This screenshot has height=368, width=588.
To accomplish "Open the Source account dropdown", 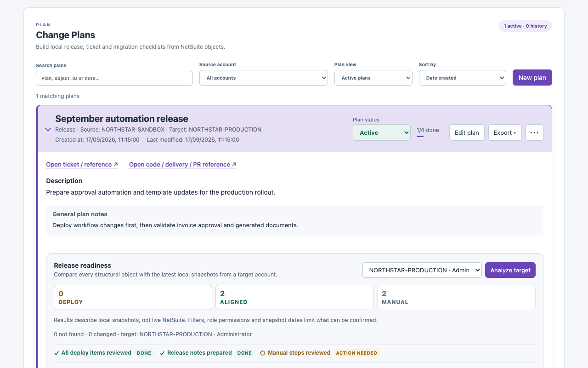I will point(264,78).
